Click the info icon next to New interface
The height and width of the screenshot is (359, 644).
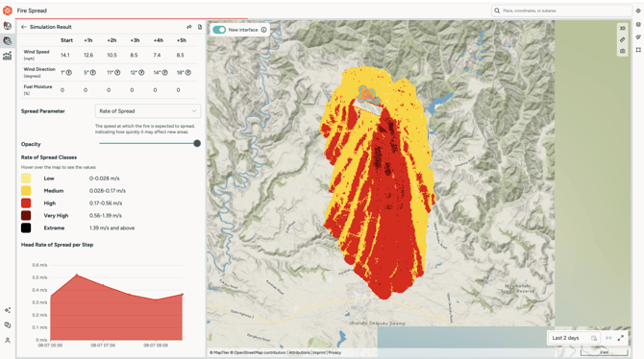coord(264,30)
